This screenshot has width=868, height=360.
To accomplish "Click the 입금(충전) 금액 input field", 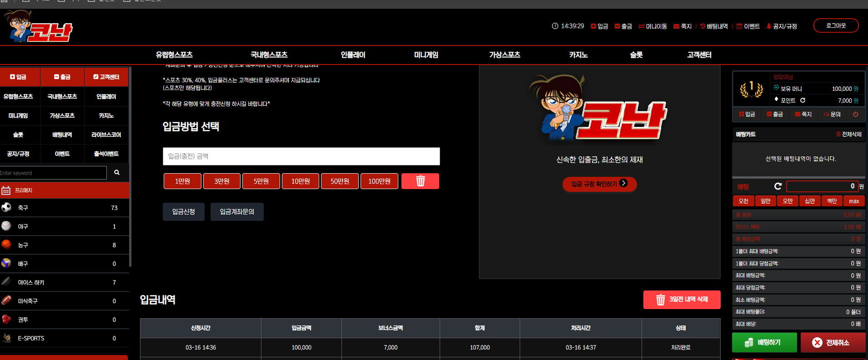I will (x=301, y=156).
